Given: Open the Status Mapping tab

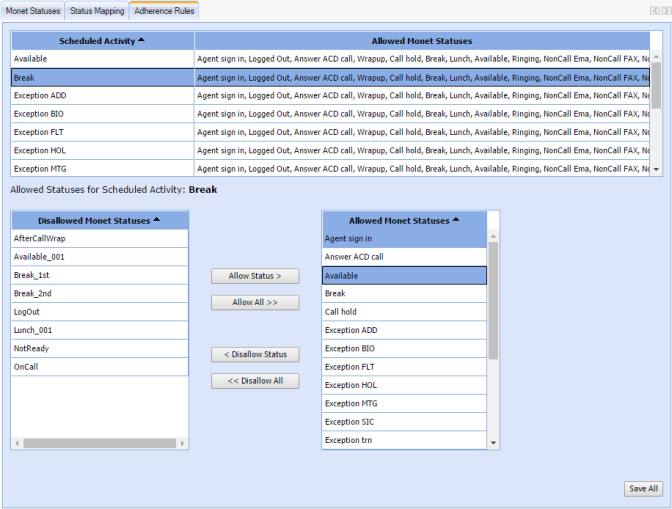Looking at the screenshot, I should click(x=97, y=11).
